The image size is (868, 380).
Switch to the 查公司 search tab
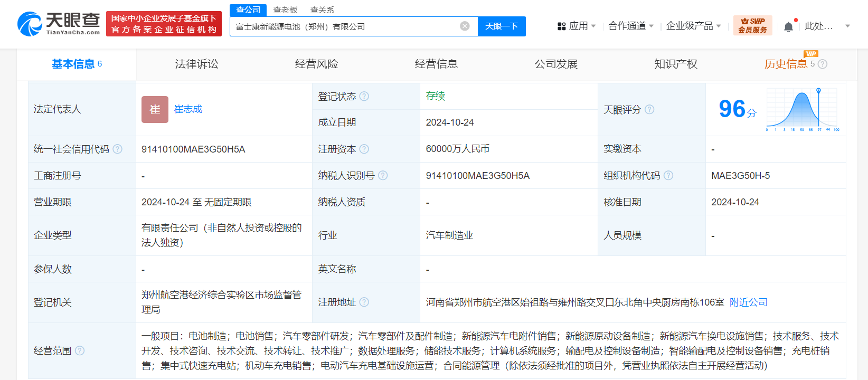pos(248,10)
